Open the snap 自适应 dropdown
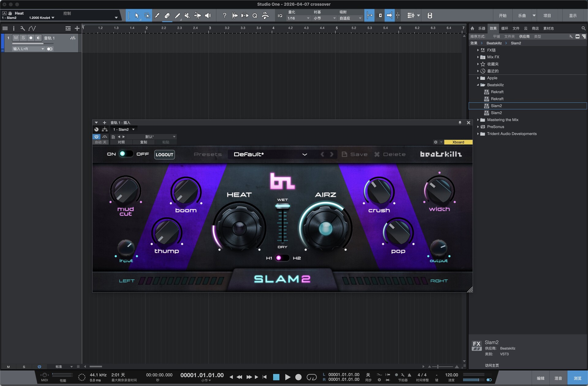Image resolution: width=588 pixels, height=386 pixels. point(351,18)
